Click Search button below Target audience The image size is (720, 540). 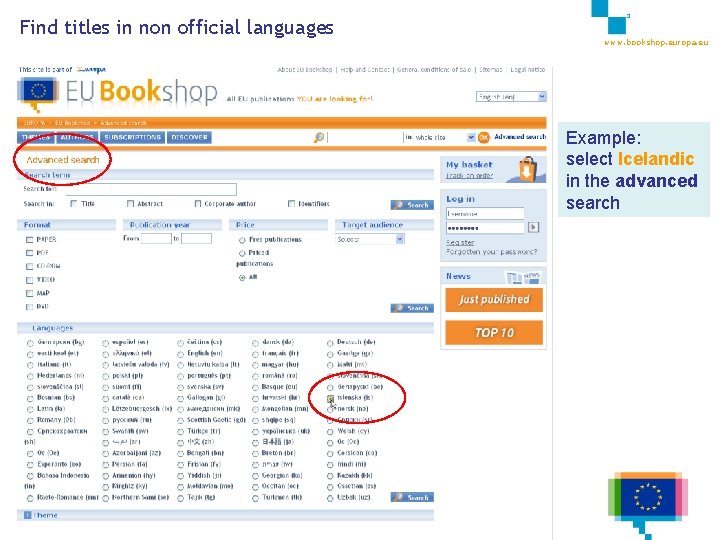(x=412, y=308)
